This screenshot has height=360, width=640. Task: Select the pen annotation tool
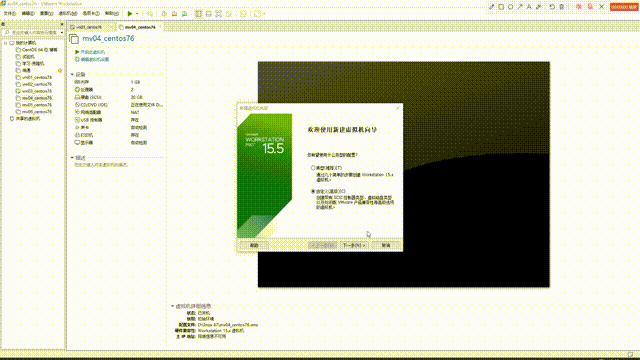tap(491, 7)
